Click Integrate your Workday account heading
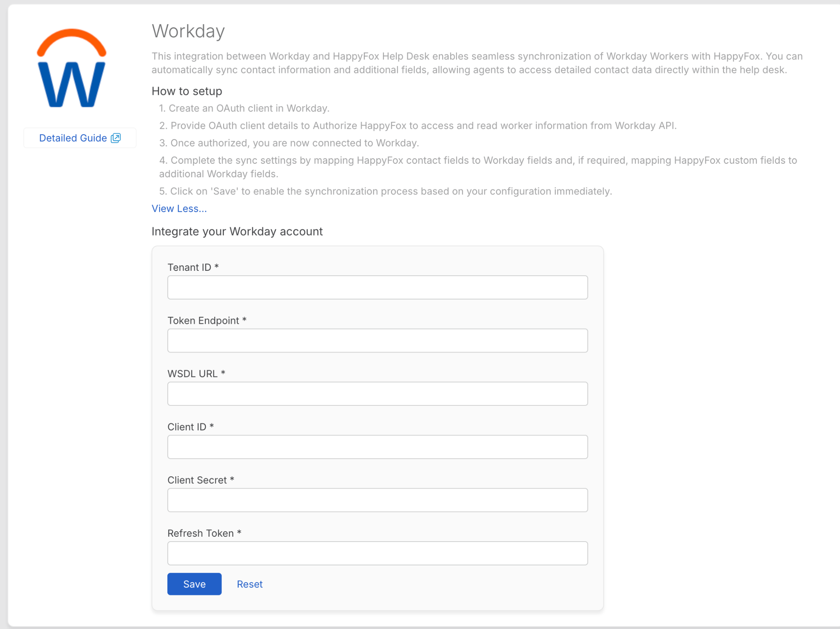 click(x=237, y=231)
